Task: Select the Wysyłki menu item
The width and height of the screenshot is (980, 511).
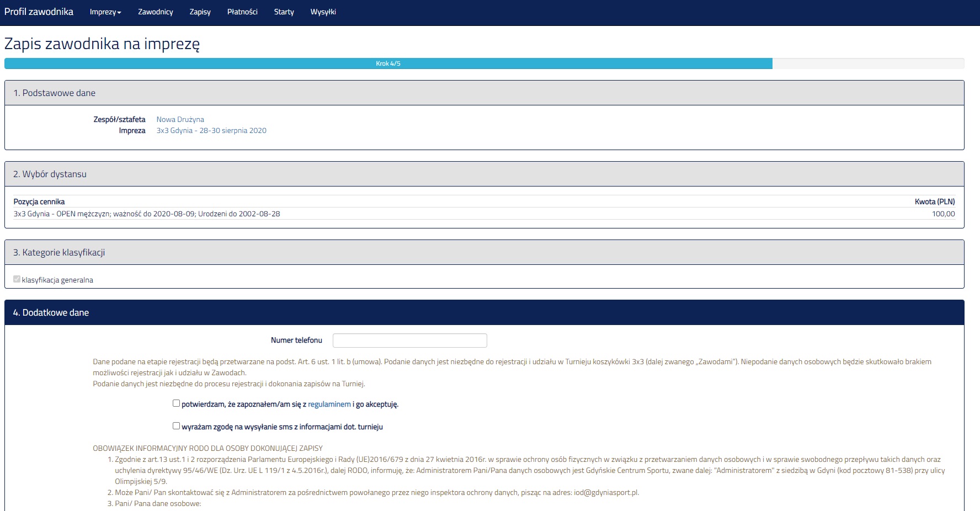Action: click(x=323, y=12)
